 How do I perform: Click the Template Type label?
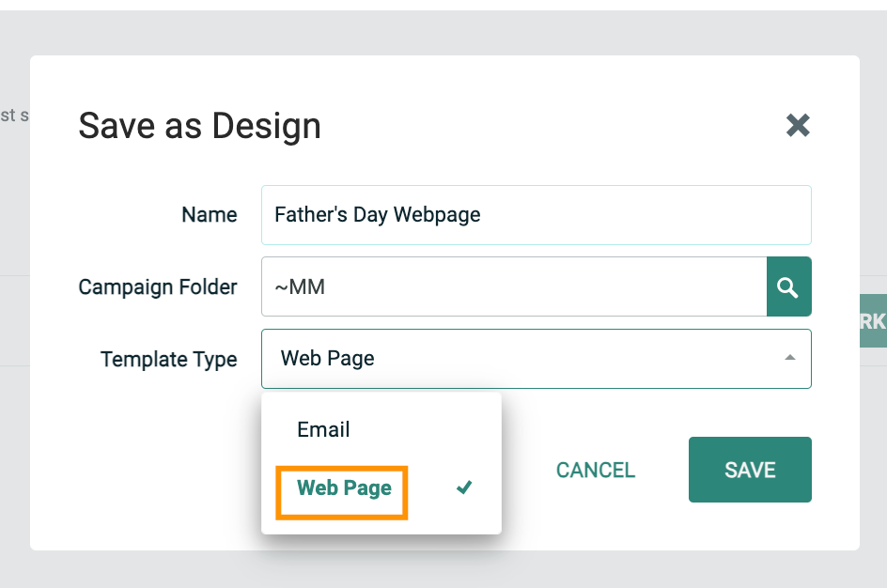point(169,359)
